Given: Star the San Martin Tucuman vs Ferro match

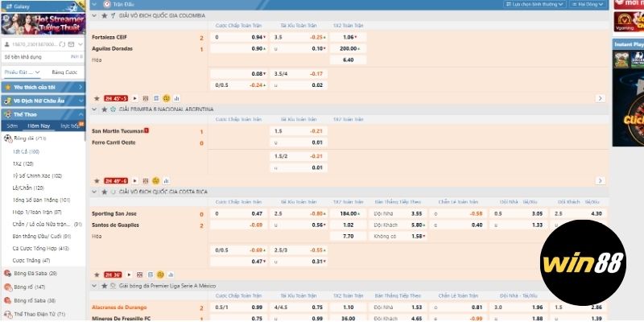Looking at the screenshot, I should tap(97, 180).
